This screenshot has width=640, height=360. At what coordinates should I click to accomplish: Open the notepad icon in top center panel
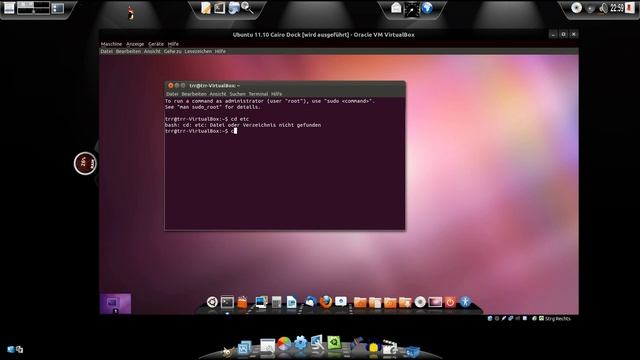click(x=206, y=8)
